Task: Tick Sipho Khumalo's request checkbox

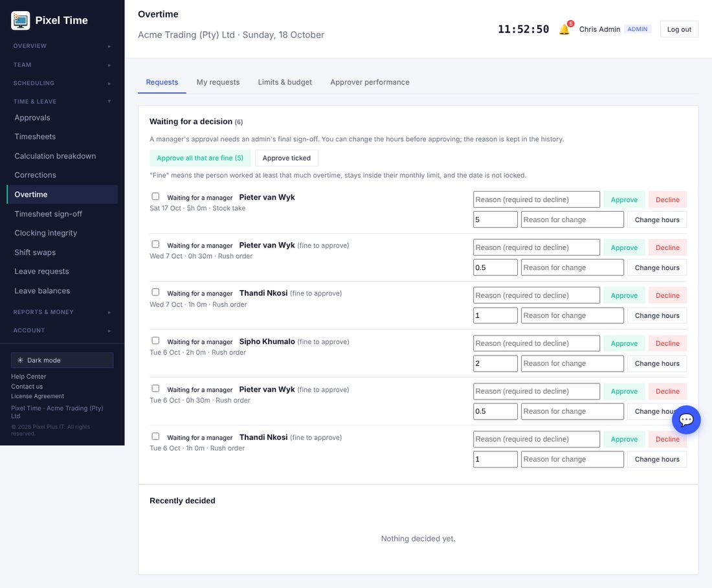Action: click(155, 341)
